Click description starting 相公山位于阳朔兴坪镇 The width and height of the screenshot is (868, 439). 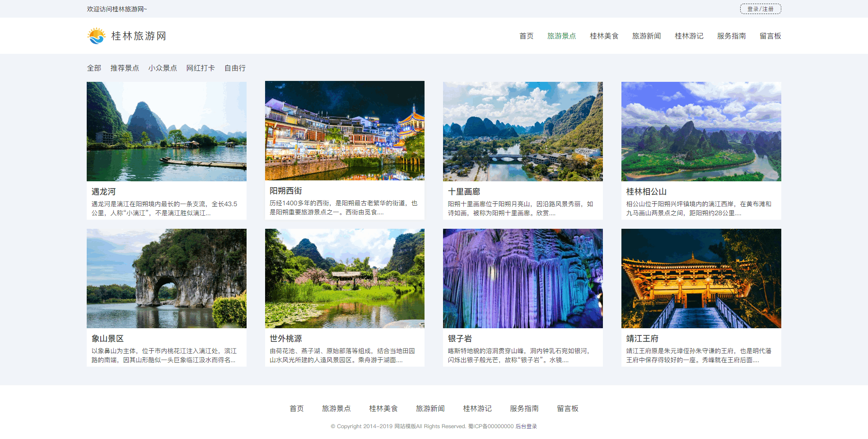pyautogui.click(x=699, y=208)
